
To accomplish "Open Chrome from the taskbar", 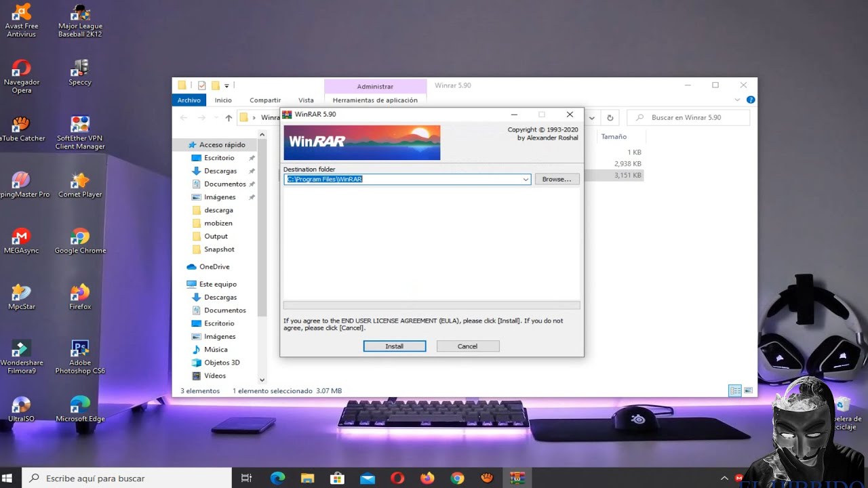I will 457,478.
